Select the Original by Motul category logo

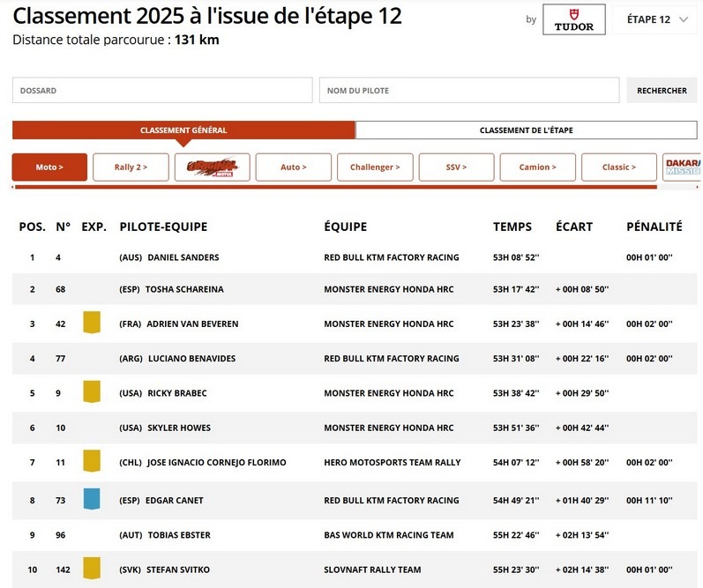click(212, 167)
